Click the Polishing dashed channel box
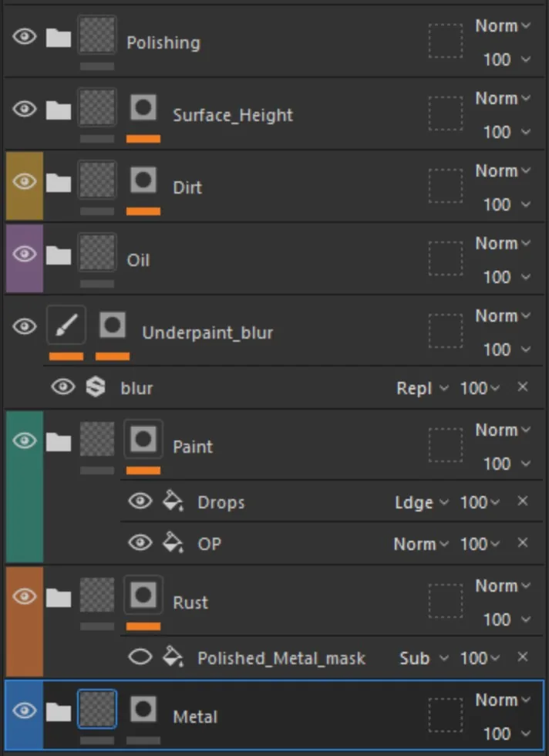Viewport: 549px width, 756px height. (446, 41)
